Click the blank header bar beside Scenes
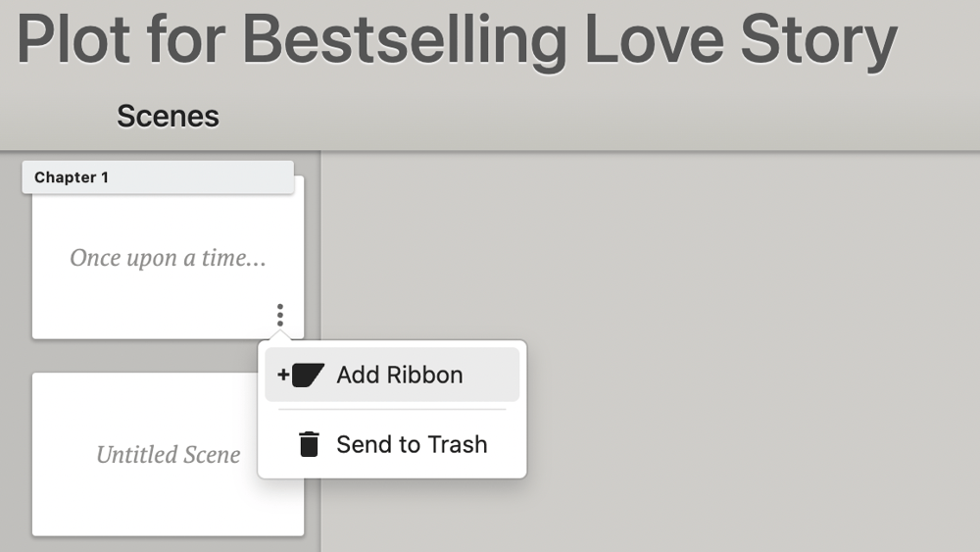Viewport: 980px width, 552px height. (x=594, y=117)
